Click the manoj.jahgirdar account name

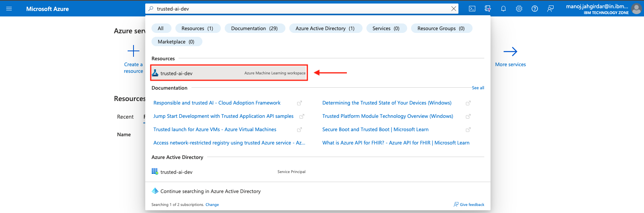[597, 6]
